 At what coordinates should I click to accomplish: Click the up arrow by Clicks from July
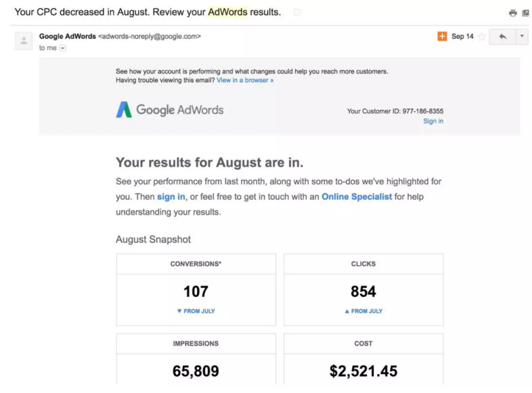point(347,311)
